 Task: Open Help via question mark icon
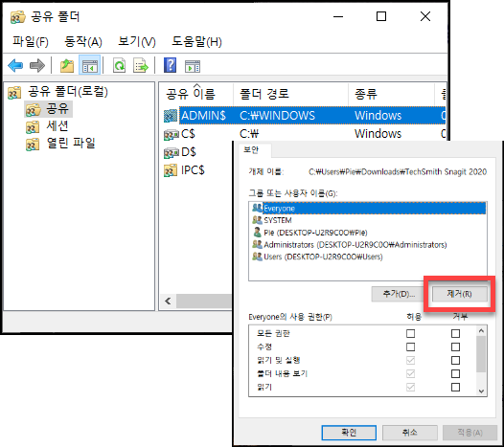[x=170, y=65]
